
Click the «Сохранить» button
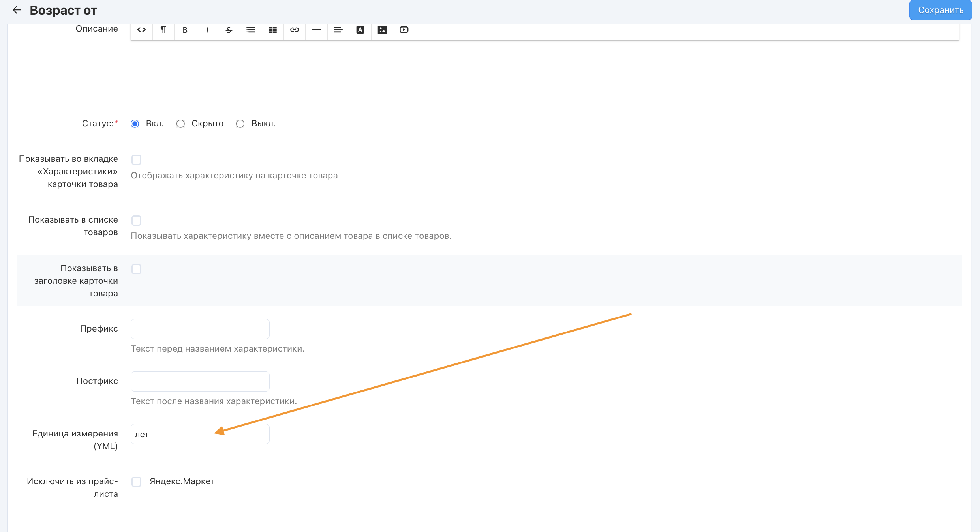940,10
